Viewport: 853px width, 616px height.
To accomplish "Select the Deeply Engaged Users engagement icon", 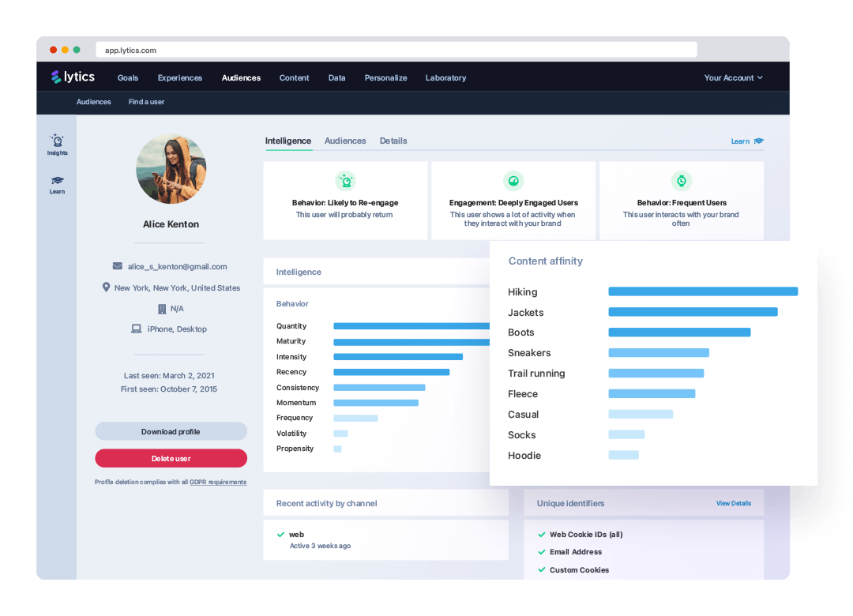I will (513, 181).
